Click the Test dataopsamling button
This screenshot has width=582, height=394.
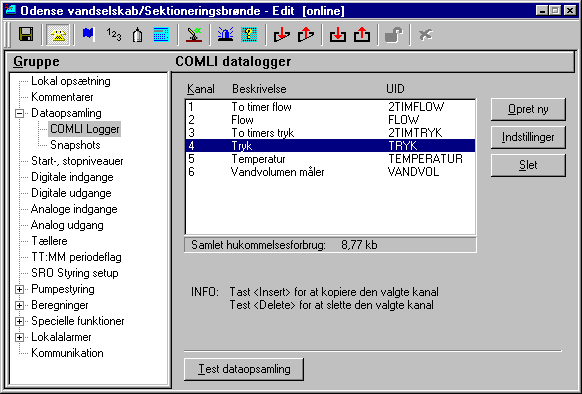coord(244,369)
